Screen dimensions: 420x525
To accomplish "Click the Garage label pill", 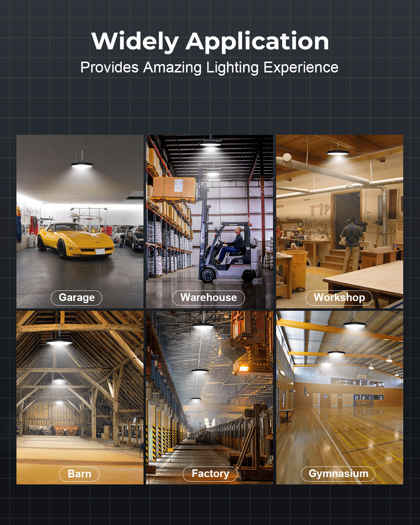I will coord(76,298).
